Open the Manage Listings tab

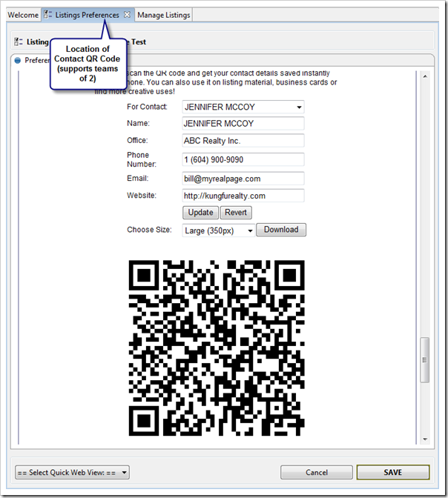(x=164, y=15)
